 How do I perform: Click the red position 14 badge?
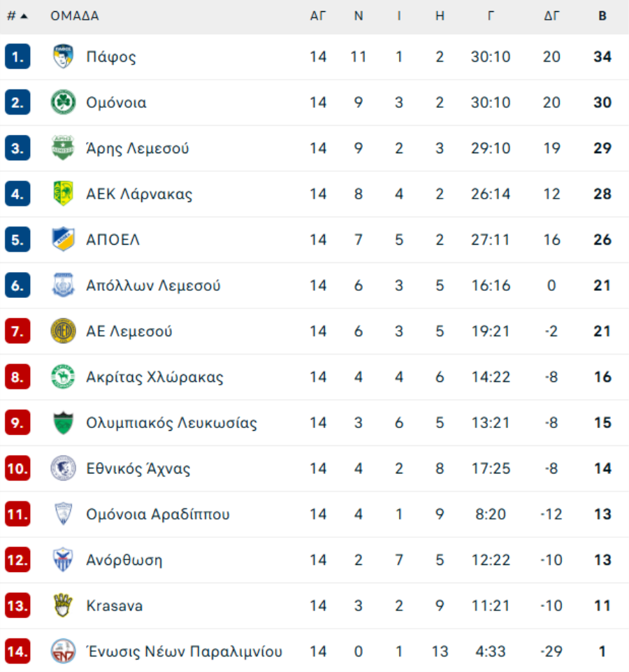tap(17, 652)
